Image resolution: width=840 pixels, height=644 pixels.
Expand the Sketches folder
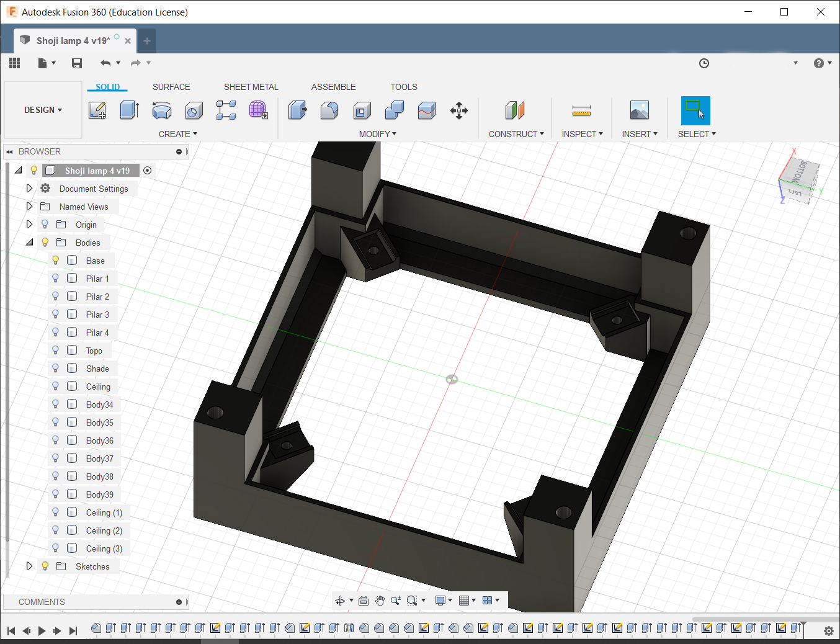pos(29,566)
